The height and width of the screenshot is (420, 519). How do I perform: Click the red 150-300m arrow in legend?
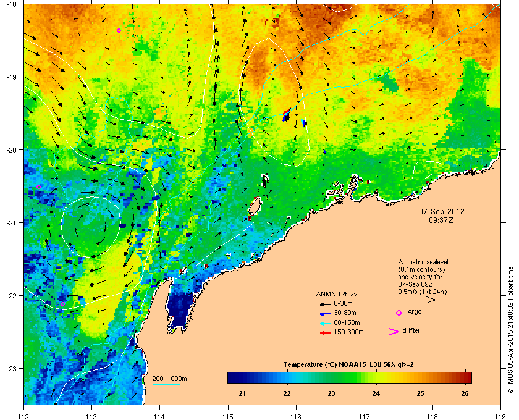click(x=325, y=333)
